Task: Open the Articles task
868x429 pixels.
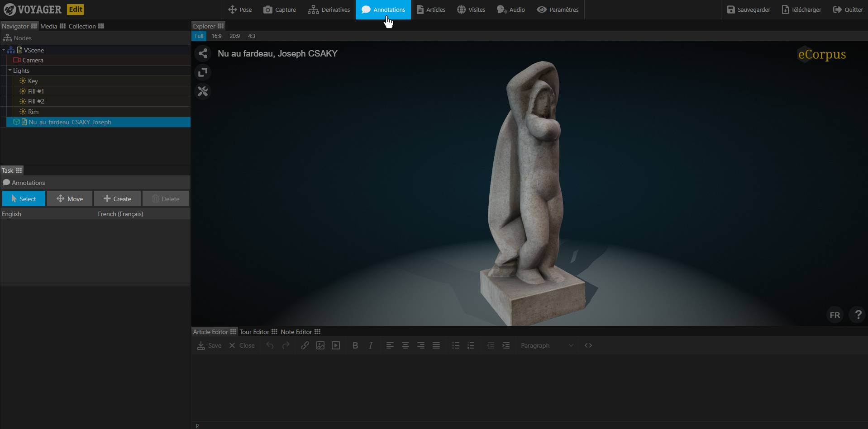Action: pos(431,9)
